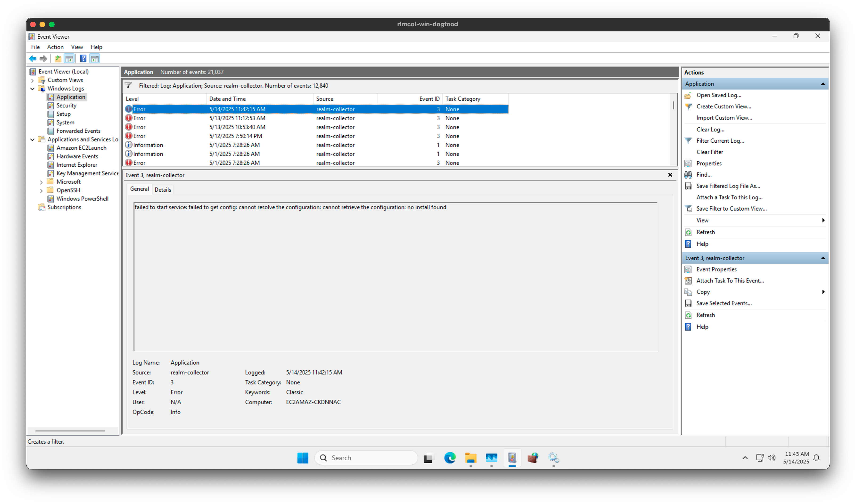
Task: Click the Find binoculars icon
Action: coord(688,175)
